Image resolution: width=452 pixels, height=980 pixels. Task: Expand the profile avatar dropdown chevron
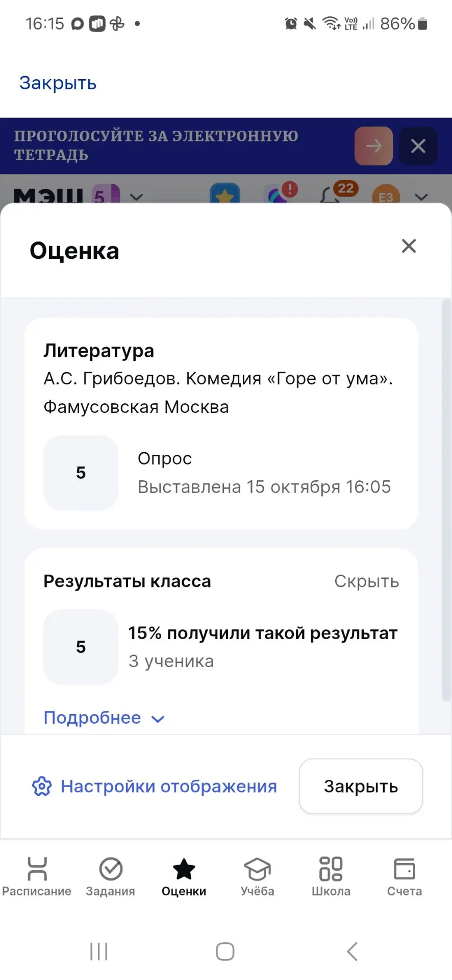click(421, 197)
